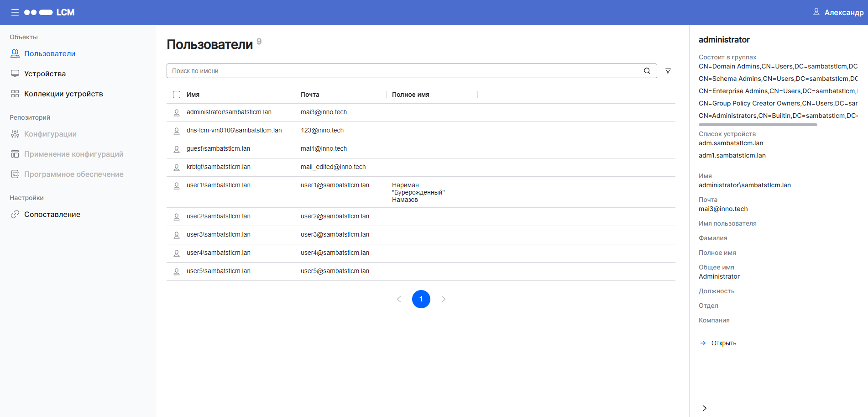Image resolution: width=868 pixels, height=417 pixels.
Task: Select Устройства in the sidebar
Action: [x=44, y=74]
